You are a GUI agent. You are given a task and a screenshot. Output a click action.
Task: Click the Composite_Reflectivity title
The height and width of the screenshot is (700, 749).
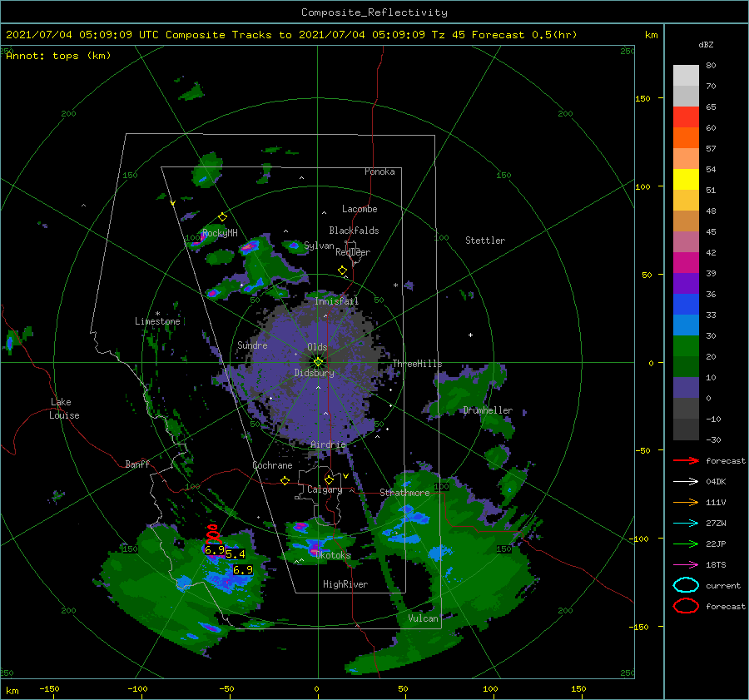click(374, 12)
